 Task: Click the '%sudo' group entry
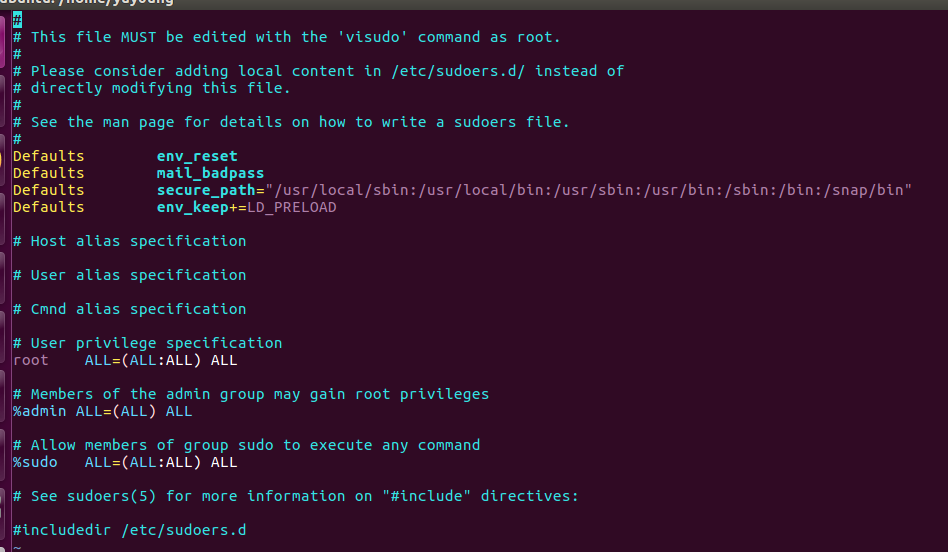click(35, 462)
